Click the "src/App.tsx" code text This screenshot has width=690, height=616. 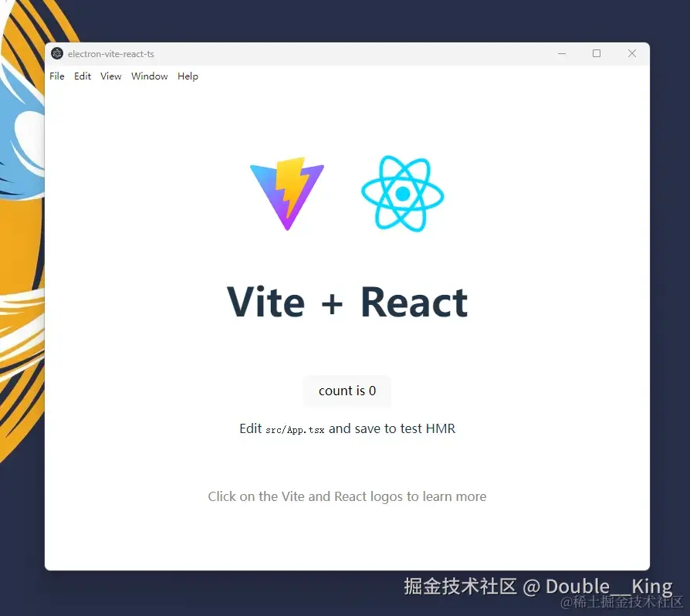tap(295, 430)
